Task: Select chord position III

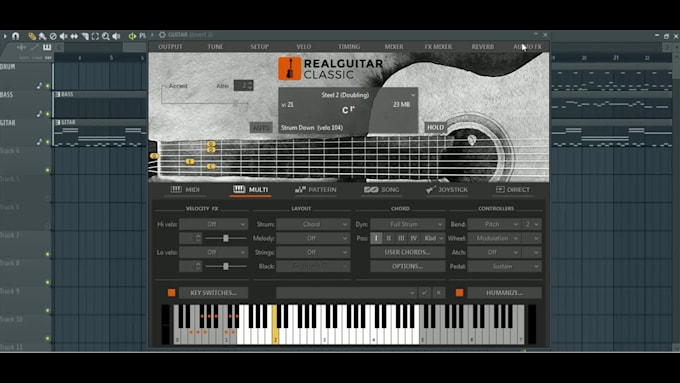Action: point(401,238)
